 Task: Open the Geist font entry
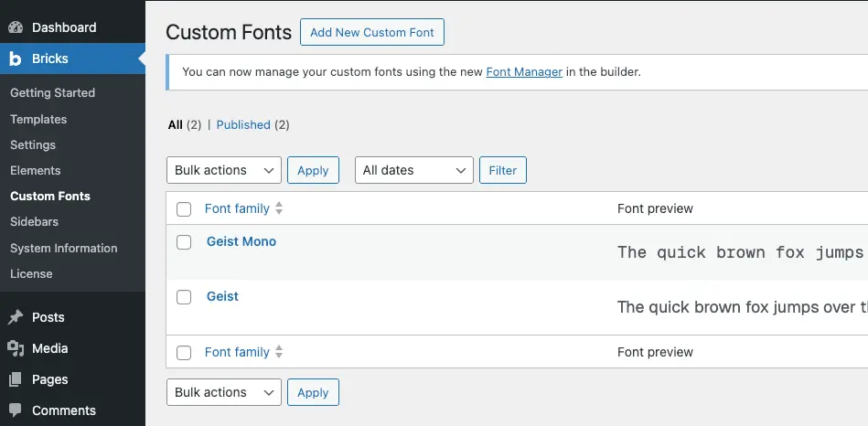222,296
